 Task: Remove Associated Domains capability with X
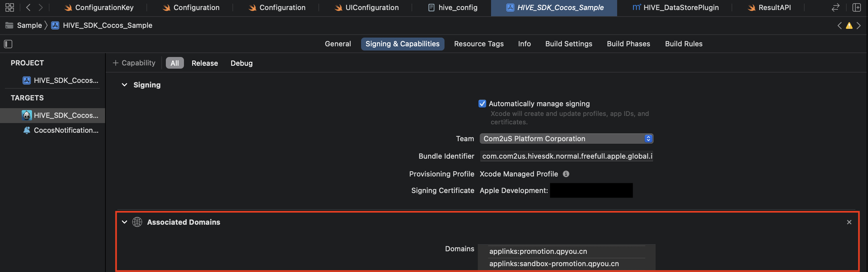pos(849,222)
